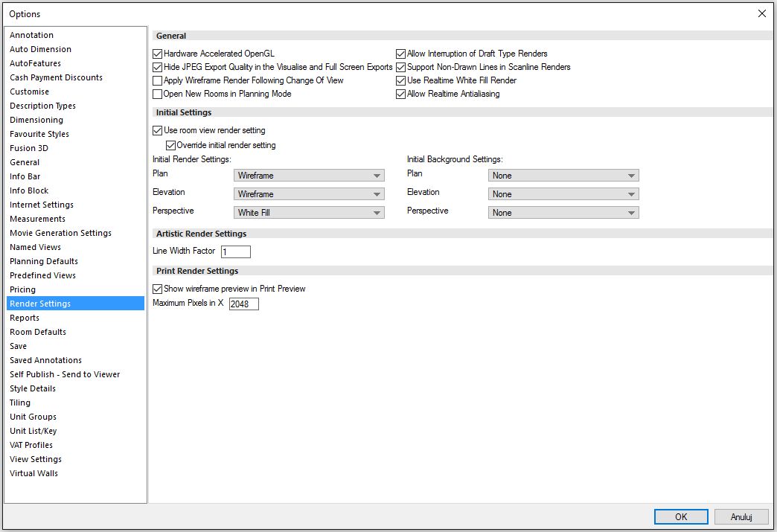This screenshot has width=777, height=532.
Task: Click the Maximum Pixels in X field
Action: click(243, 304)
